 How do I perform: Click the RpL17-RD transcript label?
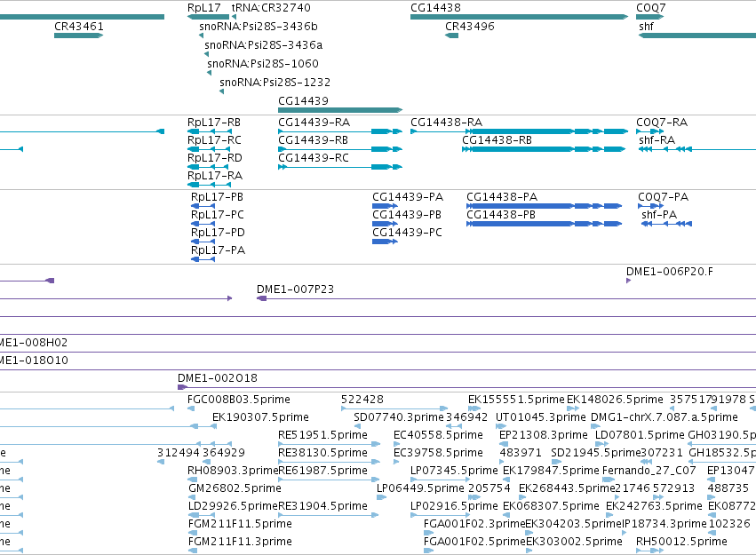(x=215, y=158)
